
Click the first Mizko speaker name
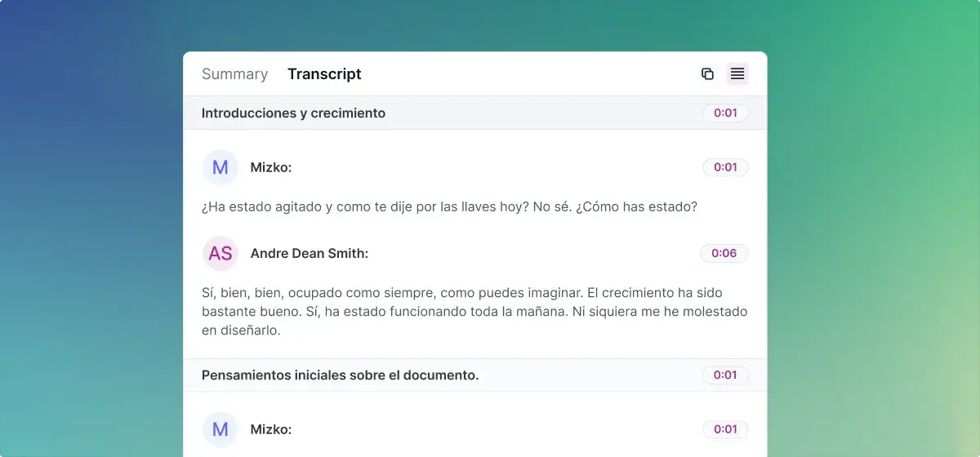[x=271, y=167]
